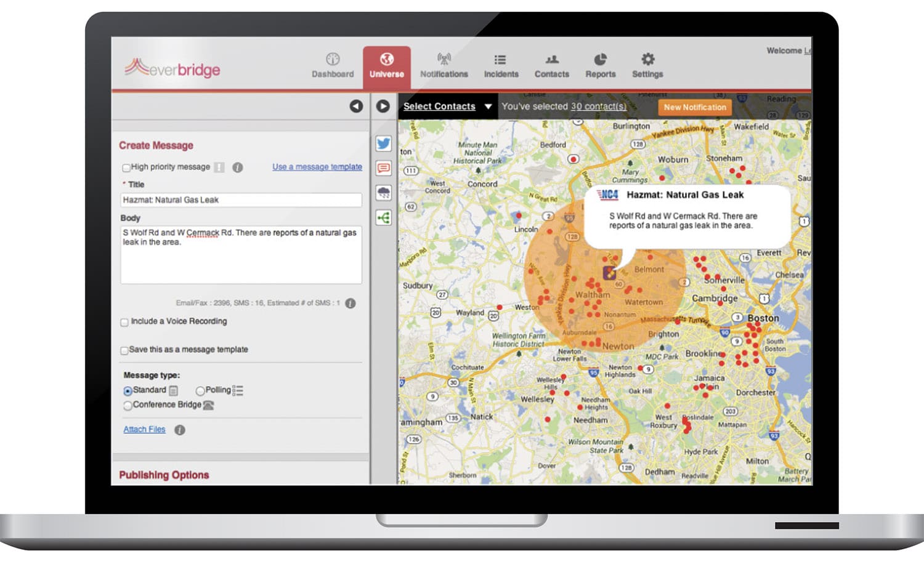Viewport: 924px width, 567px height.
Task: Open Select Contacts dropdown arrow
Action: [x=488, y=107]
